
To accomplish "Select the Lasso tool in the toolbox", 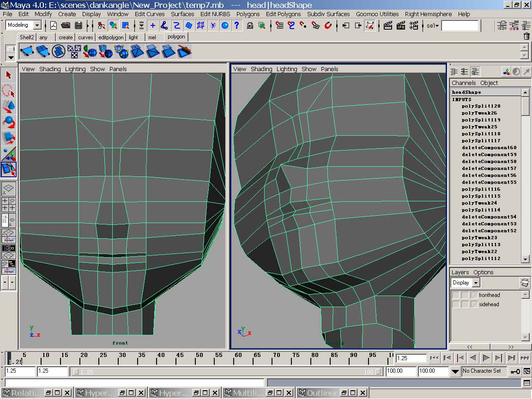I will coord(9,90).
